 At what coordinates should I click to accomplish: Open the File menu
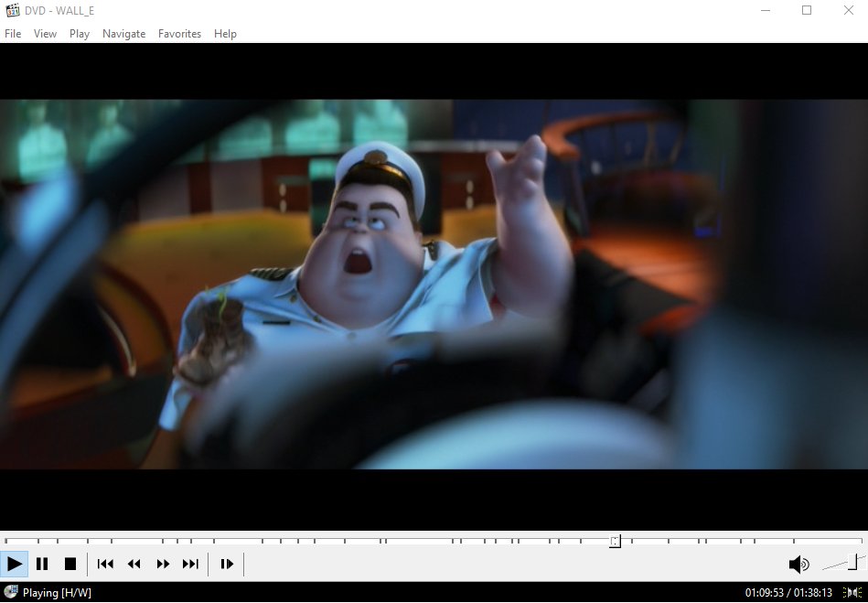[13, 33]
